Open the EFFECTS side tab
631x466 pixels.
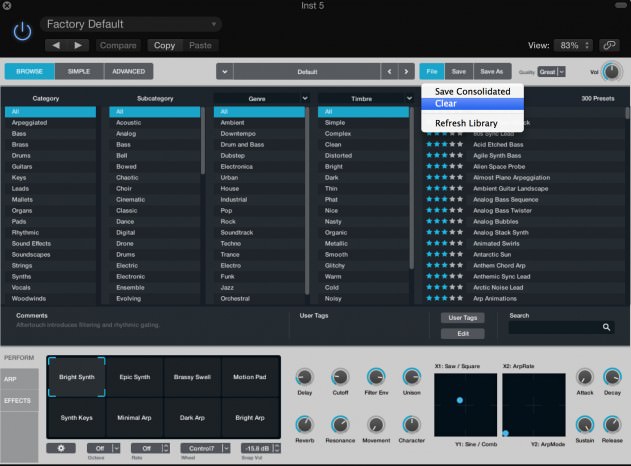click(x=19, y=400)
